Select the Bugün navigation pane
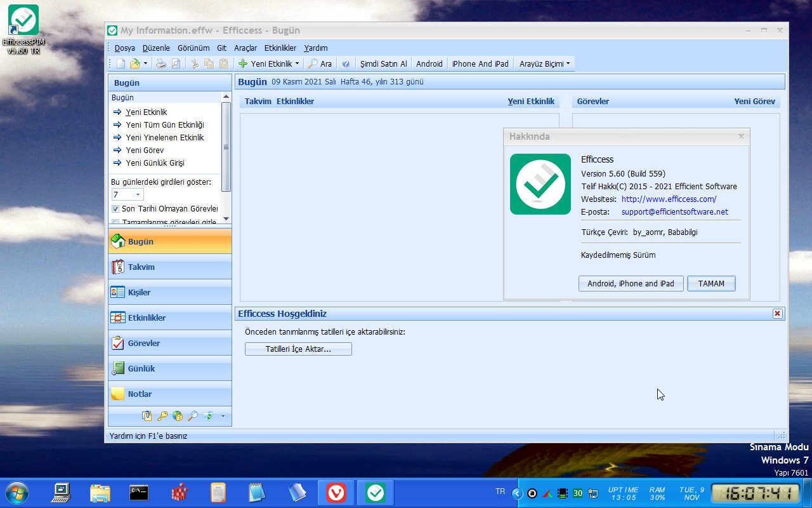 coord(170,241)
